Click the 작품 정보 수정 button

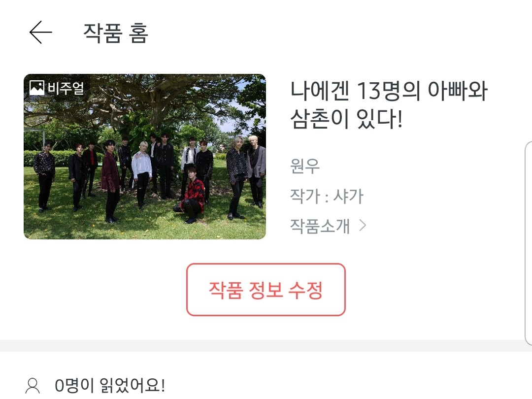tap(266, 290)
